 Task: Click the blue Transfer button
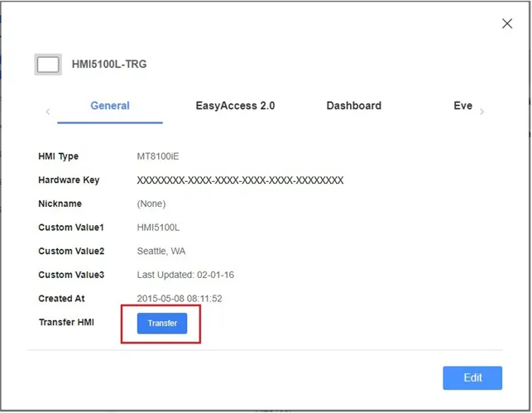tap(162, 323)
